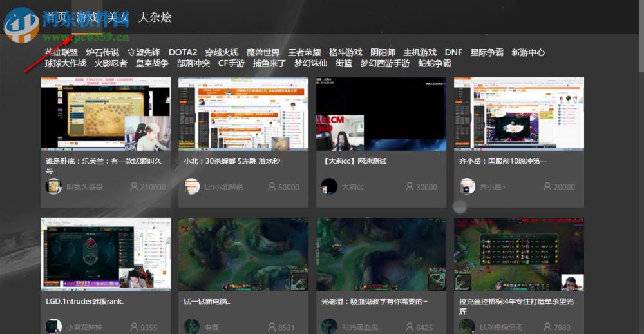Choose the DOTA2 category

coord(183,53)
